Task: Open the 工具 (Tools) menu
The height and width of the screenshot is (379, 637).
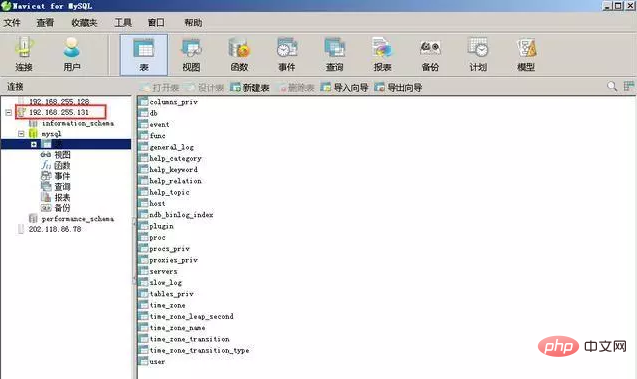Action: click(123, 23)
